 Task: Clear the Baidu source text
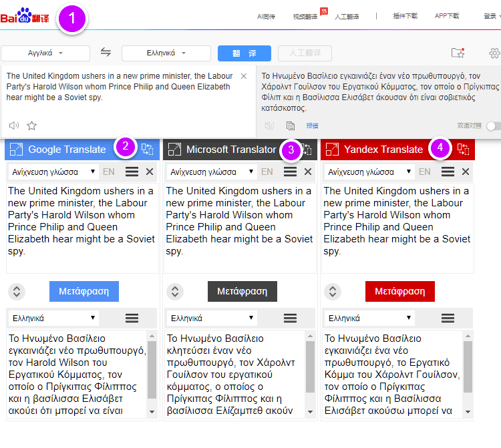244,76
